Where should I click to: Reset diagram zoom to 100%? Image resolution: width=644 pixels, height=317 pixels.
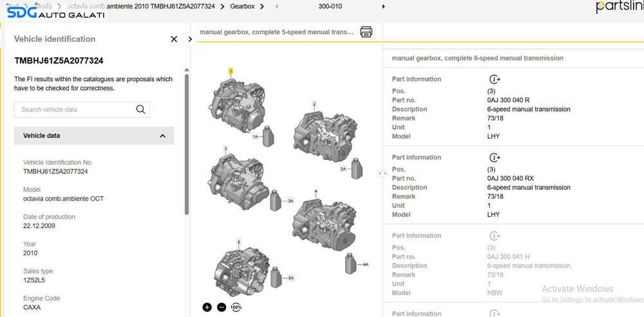[236, 307]
